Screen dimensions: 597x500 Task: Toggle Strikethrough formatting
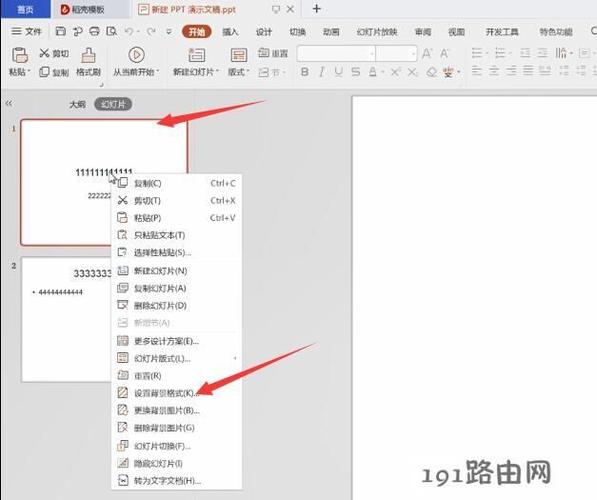tap(356, 72)
